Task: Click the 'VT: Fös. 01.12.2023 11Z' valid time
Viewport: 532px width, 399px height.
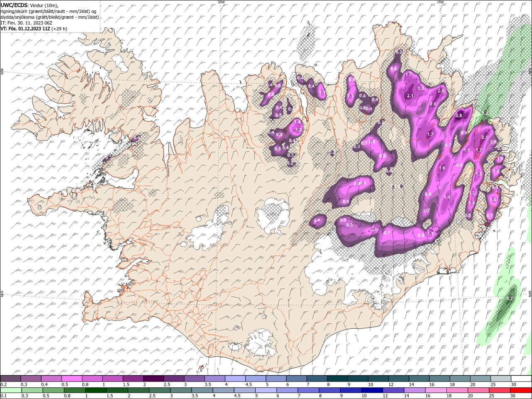Action: [25, 29]
